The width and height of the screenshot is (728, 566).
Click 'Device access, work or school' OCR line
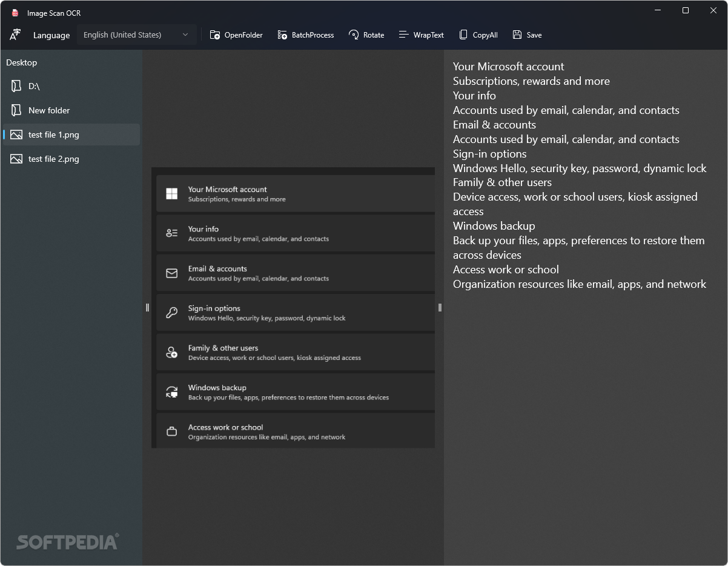click(x=575, y=197)
